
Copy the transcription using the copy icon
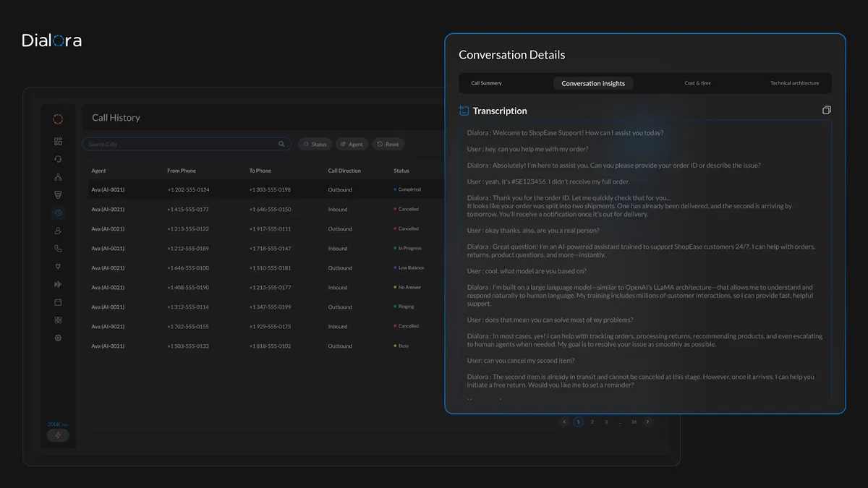point(826,111)
